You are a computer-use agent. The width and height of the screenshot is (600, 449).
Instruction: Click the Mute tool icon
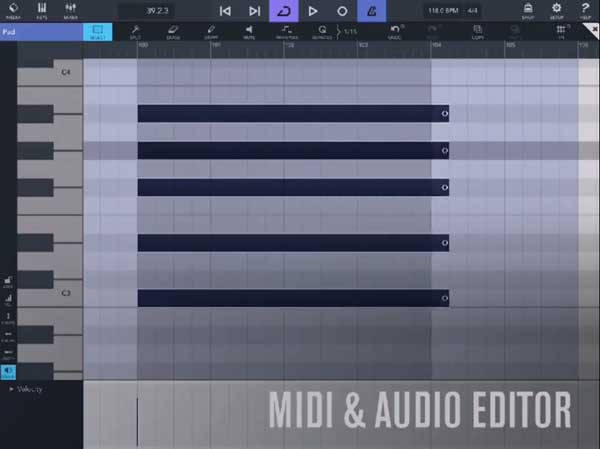tap(248, 31)
